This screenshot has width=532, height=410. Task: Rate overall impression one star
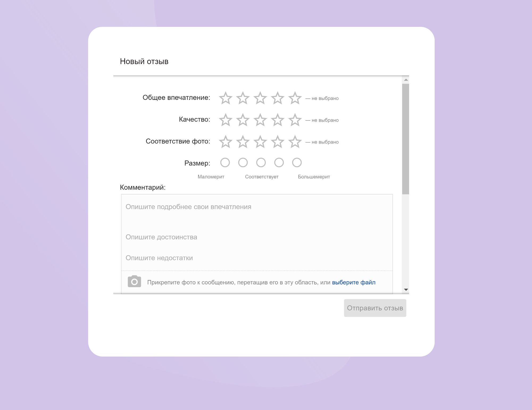click(x=225, y=98)
